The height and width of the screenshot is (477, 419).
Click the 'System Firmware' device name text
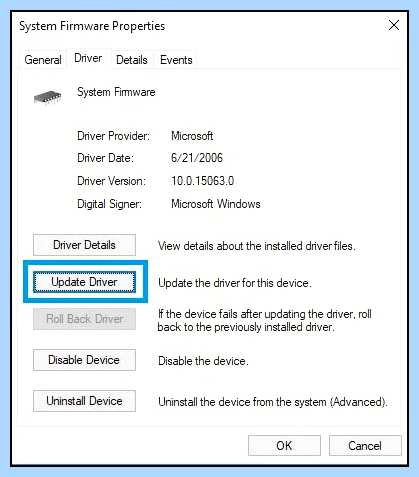pyautogui.click(x=116, y=92)
